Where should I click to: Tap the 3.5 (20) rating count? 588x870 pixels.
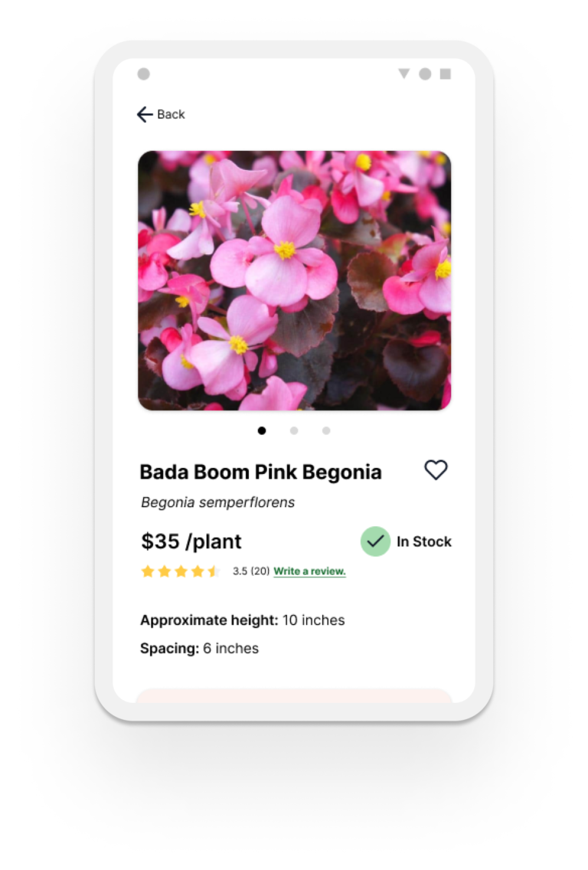[x=251, y=571]
